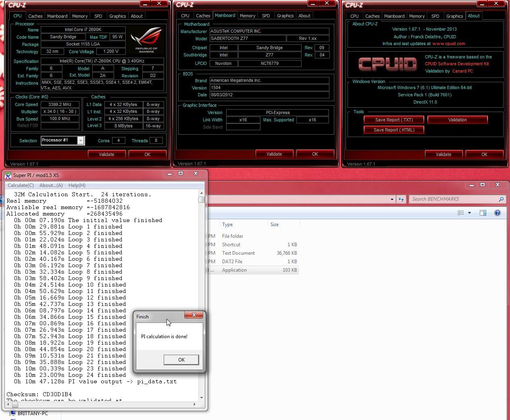Click Validate in the left CPU-Z window

tap(106, 154)
